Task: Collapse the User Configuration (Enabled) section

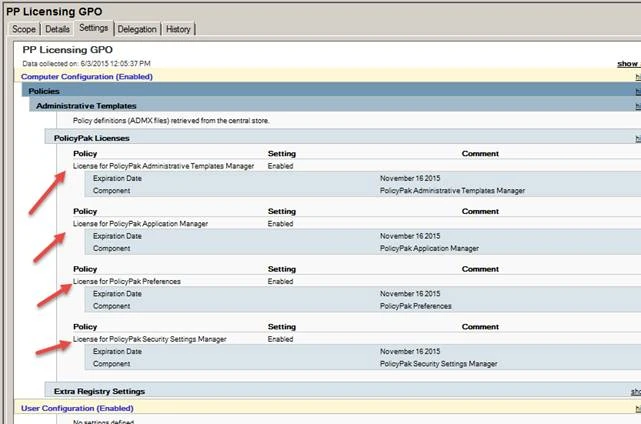Action: [x=77, y=408]
